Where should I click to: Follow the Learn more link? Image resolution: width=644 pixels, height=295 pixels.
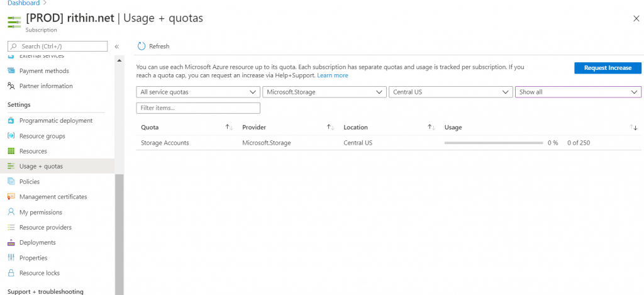click(332, 75)
